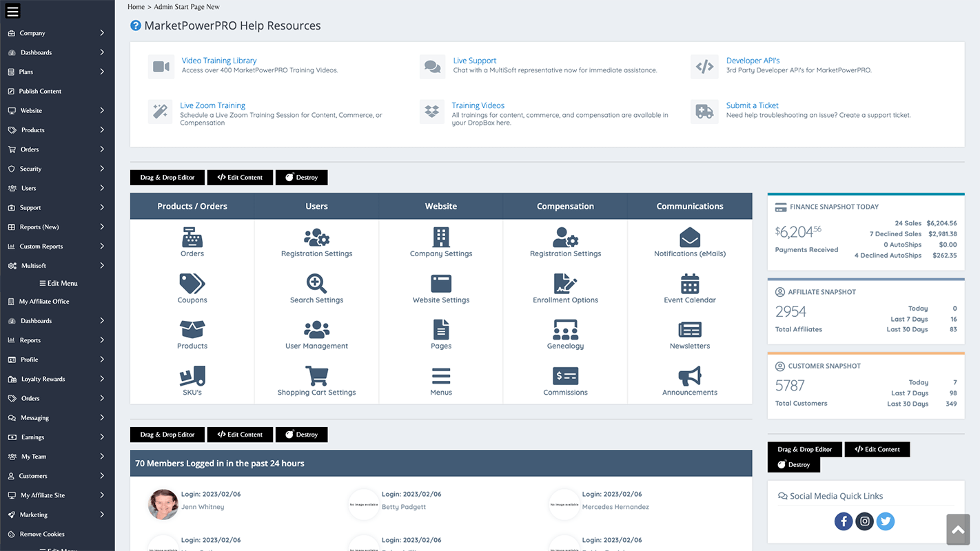Expand the Custom Reports sidebar menu
The width and height of the screenshot is (980, 551).
[x=57, y=246]
